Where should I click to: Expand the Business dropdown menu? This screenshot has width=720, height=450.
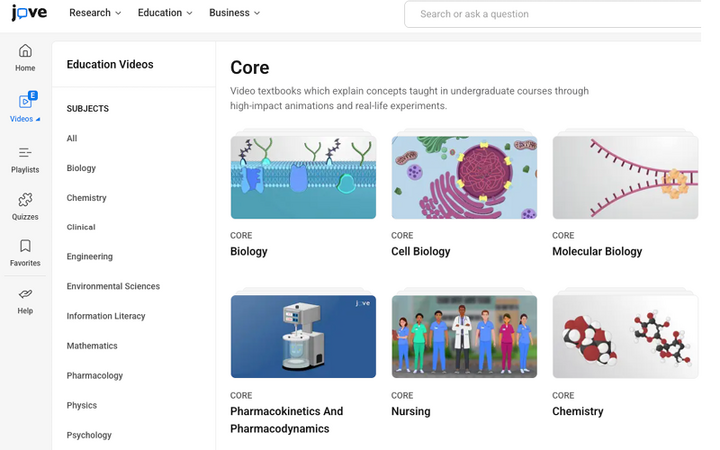(x=234, y=13)
